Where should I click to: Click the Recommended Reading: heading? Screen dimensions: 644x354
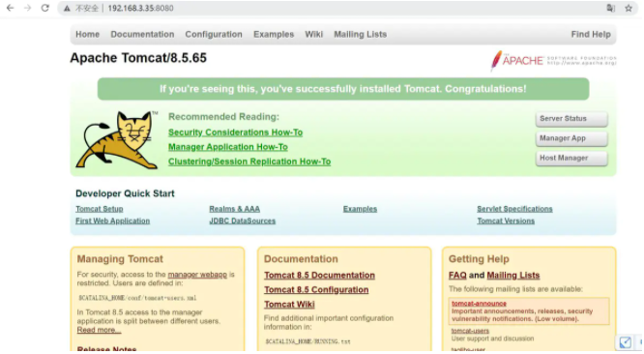point(223,117)
